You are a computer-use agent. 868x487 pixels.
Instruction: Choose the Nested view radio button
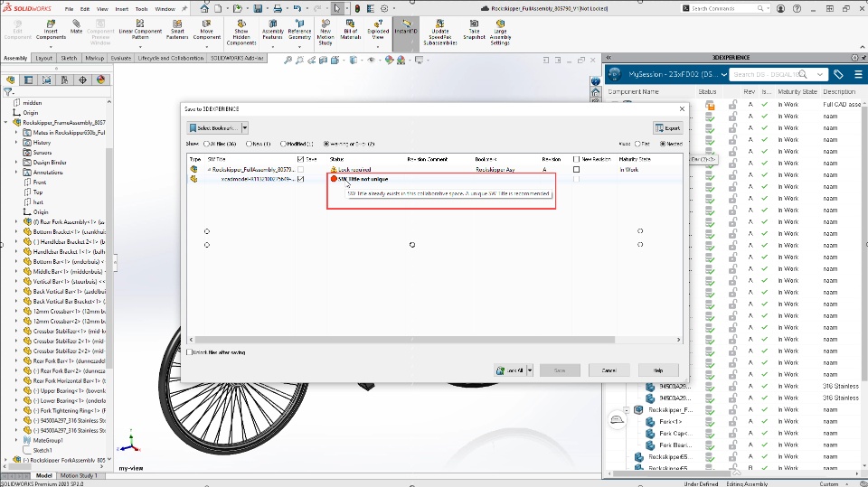[663, 144]
